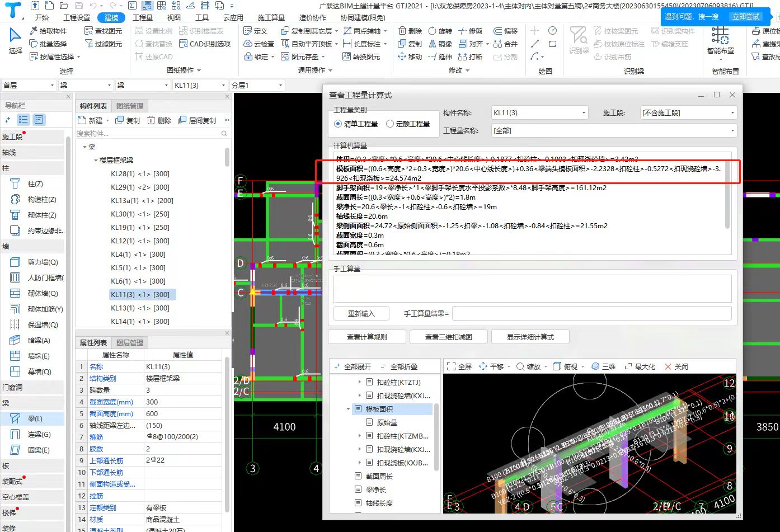This screenshot has width=780, height=532.
Task: Expand the 扣现浇板(KXJB...) tree node
Action: (x=359, y=463)
